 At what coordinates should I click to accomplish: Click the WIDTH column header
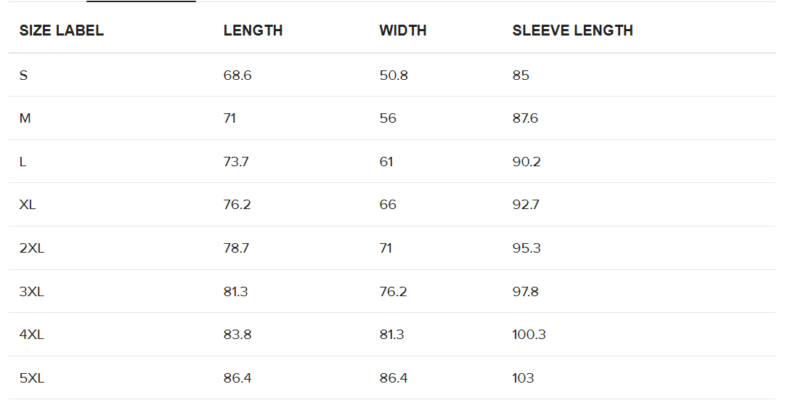pyautogui.click(x=403, y=31)
